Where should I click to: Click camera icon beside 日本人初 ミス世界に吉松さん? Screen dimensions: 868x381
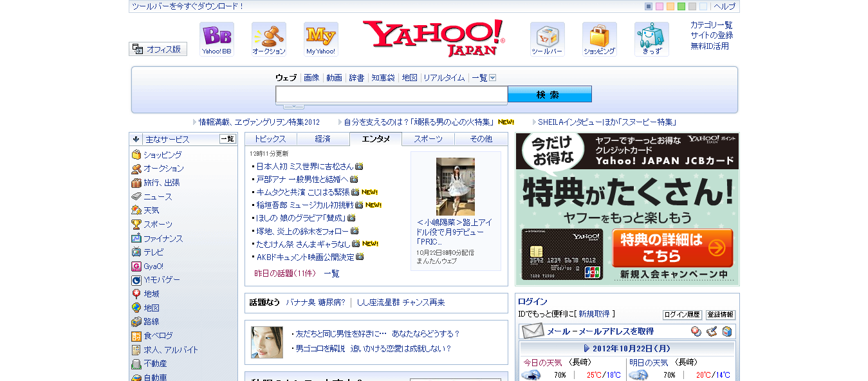(x=359, y=166)
